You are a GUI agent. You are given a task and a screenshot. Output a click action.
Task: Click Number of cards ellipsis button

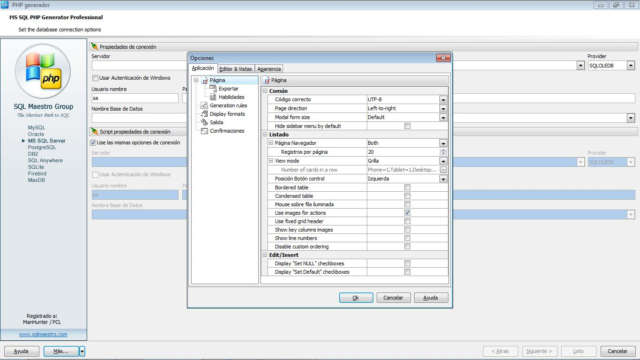click(443, 170)
